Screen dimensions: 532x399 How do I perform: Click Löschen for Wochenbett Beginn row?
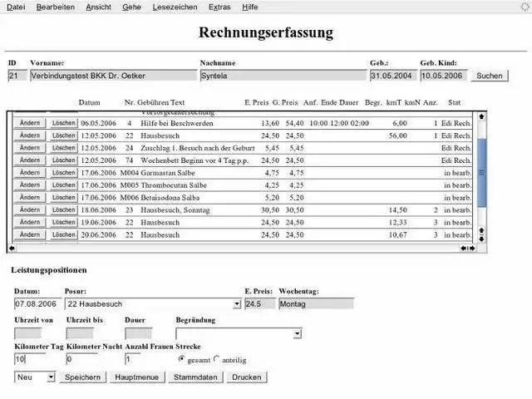pos(63,160)
